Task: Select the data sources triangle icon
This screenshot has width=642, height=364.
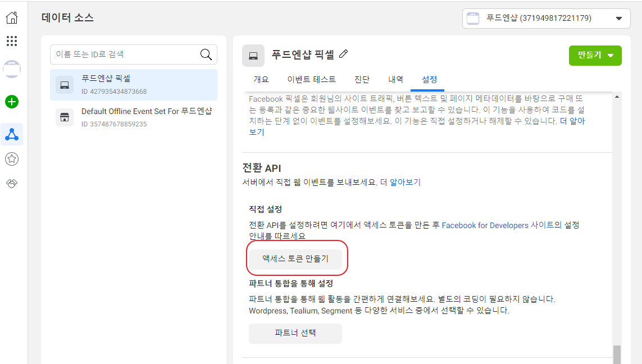Action: tap(12, 134)
